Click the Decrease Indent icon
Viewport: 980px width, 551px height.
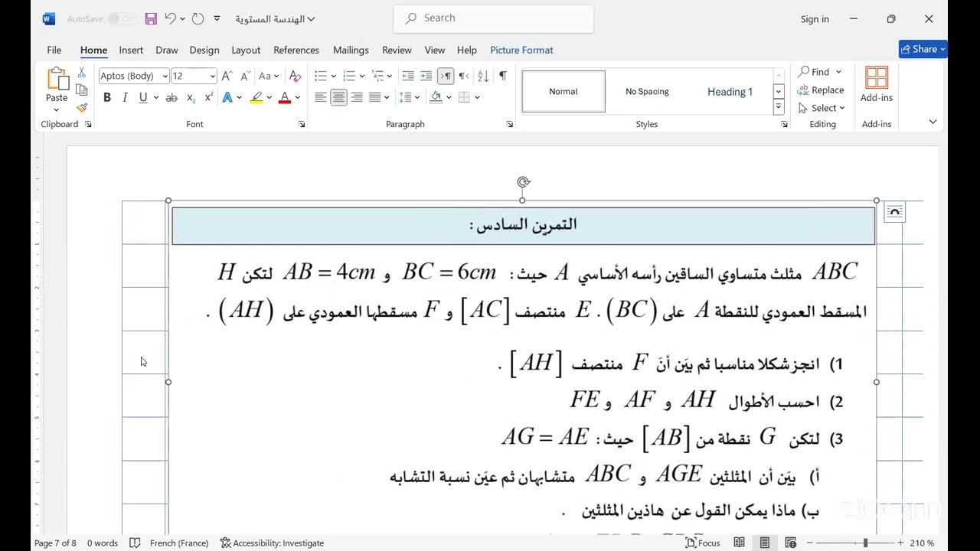point(408,76)
